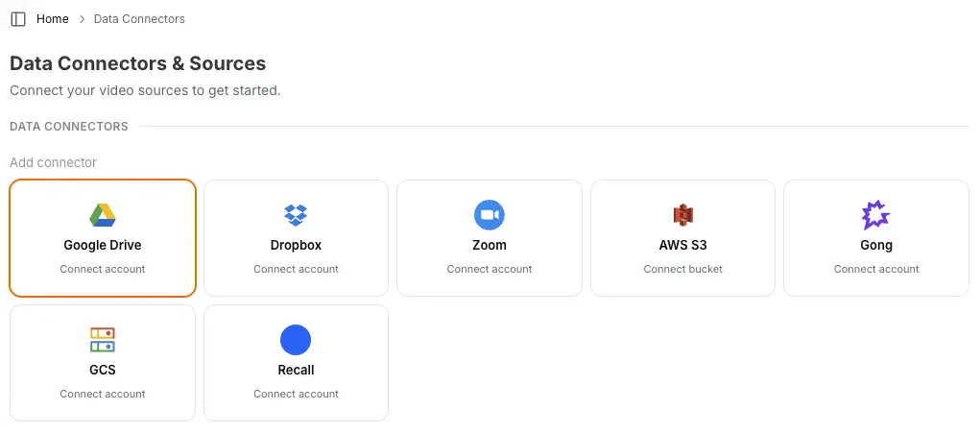
Task: Click the Zoom camera icon
Action: (490, 215)
